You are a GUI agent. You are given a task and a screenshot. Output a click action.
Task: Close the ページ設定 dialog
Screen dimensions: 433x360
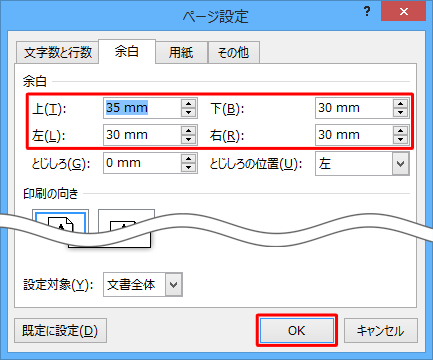(404, 12)
